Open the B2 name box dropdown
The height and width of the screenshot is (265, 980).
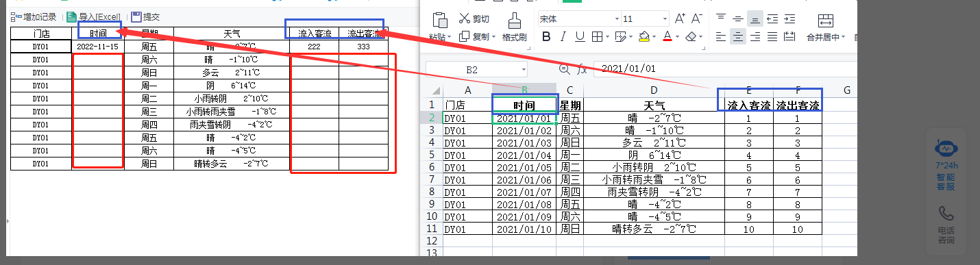pyautogui.click(x=524, y=69)
